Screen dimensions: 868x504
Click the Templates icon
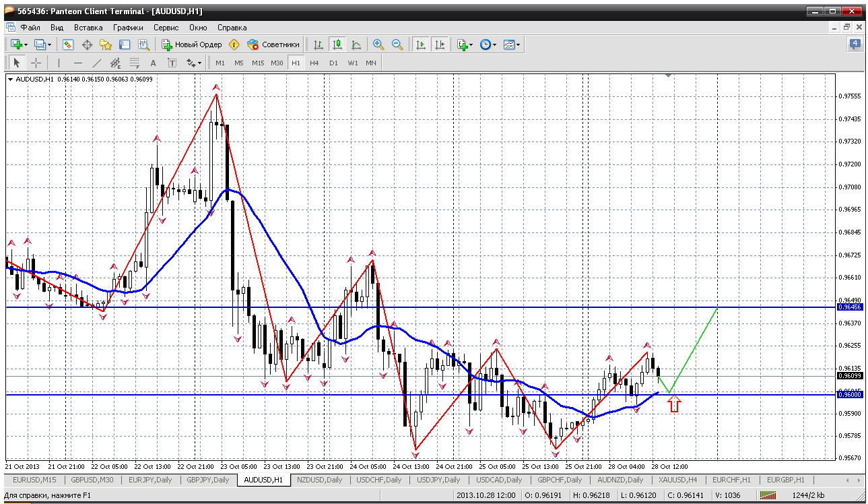point(509,44)
